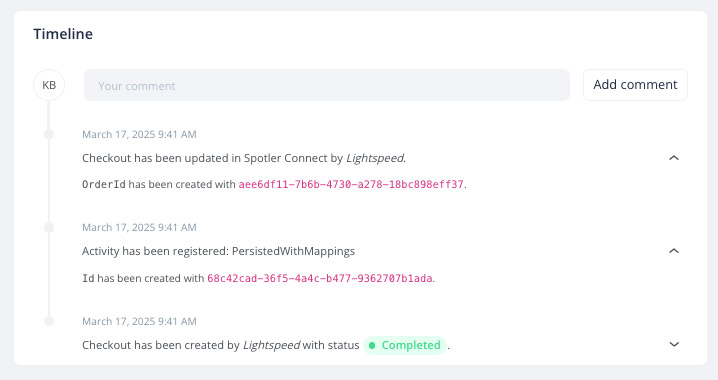Click the second March 17, 2025 9:41 AM timestamp
Viewport: 718px width, 380px height.
coord(139,228)
